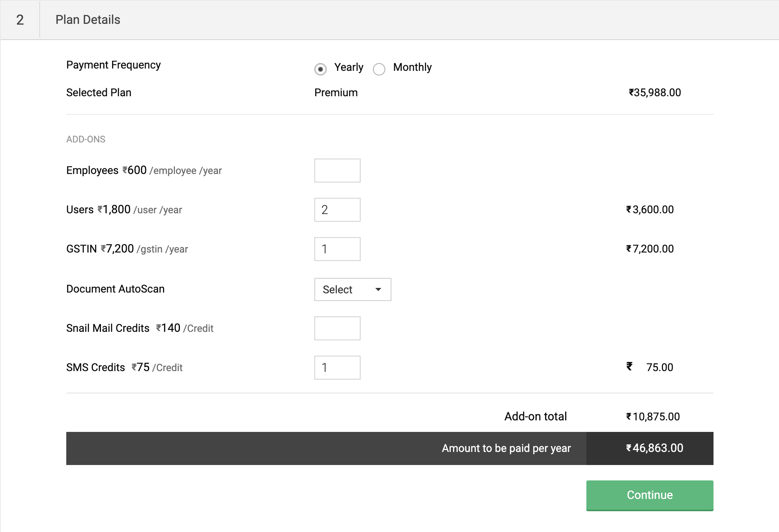Click the step number 2 badge
The width and height of the screenshot is (779, 532).
[20, 20]
